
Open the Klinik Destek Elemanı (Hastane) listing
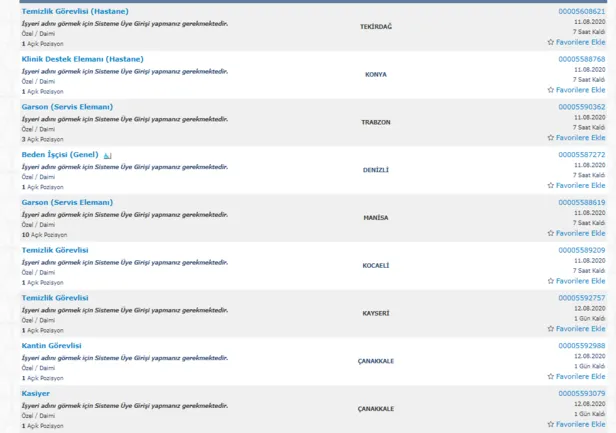(82, 60)
